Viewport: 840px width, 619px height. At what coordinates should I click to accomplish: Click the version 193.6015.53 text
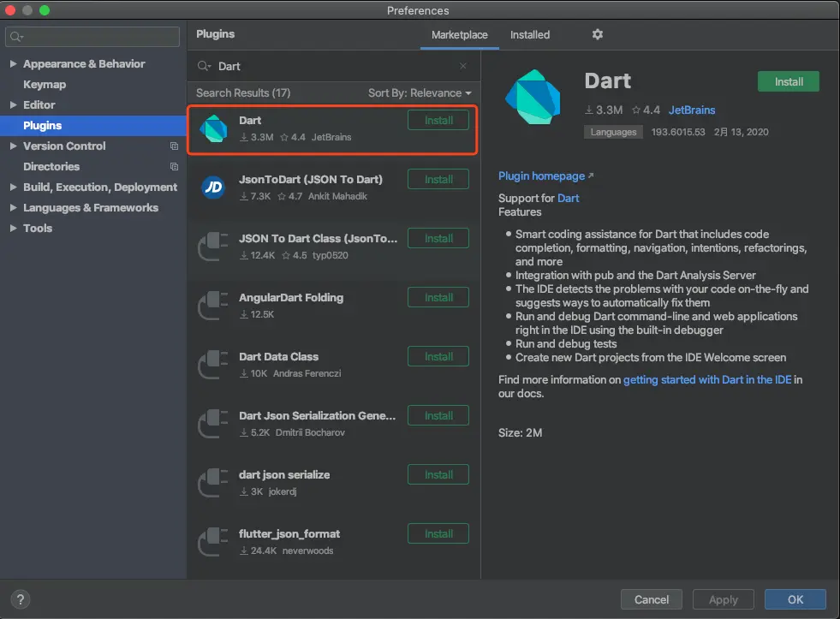(678, 132)
